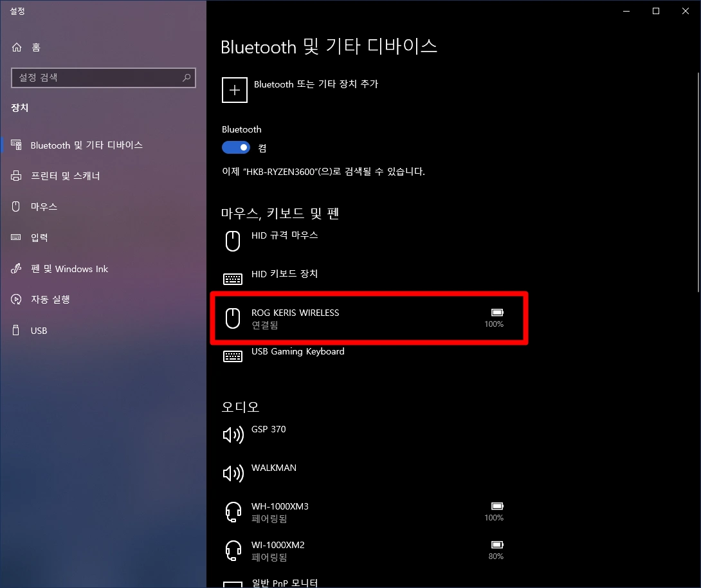Select the USB Gaming Keyboard device
Image resolution: width=701 pixels, height=588 pixels.
coord(366,356)
